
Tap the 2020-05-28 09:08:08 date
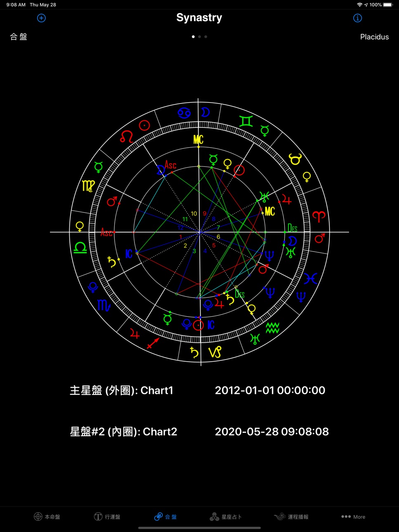point(272,431)
